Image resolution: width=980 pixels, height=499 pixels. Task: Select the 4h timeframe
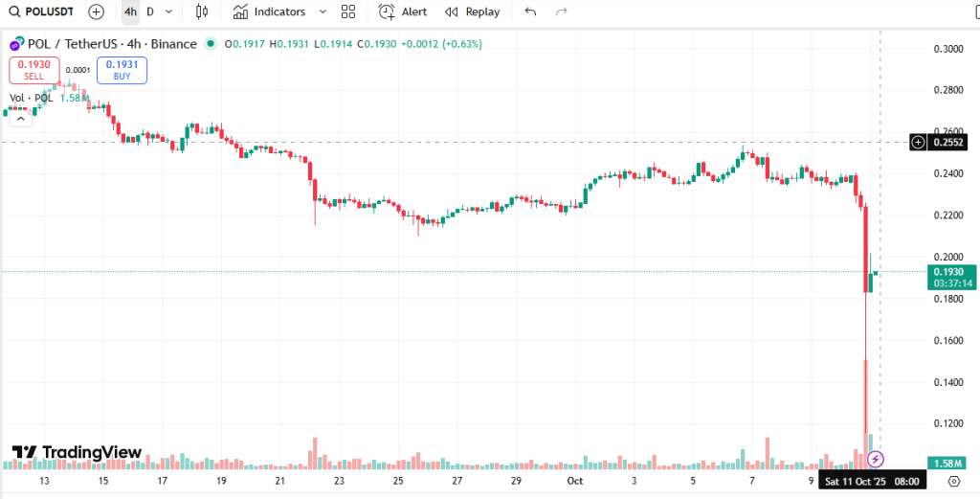130,11
